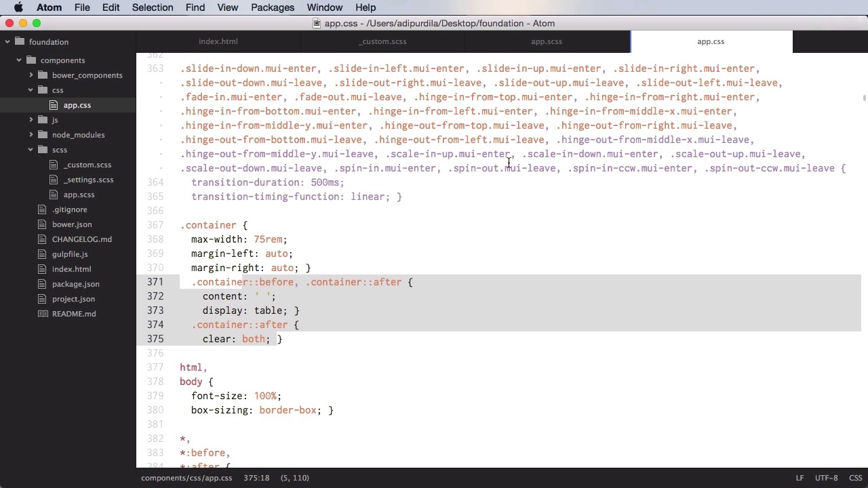Open the Selection menu

(x=153, y=7)
